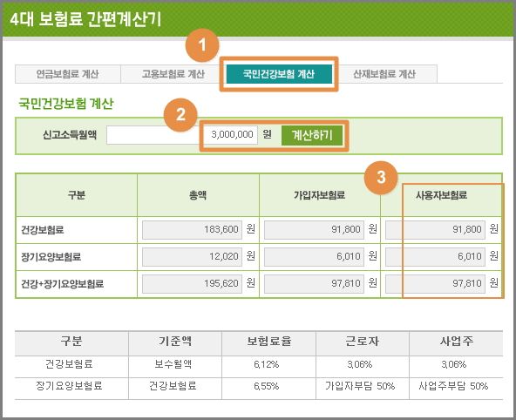516x420 pixels.
Task: Click the 4대 보험료 간편계산기 title
Action: click(85, 19)
